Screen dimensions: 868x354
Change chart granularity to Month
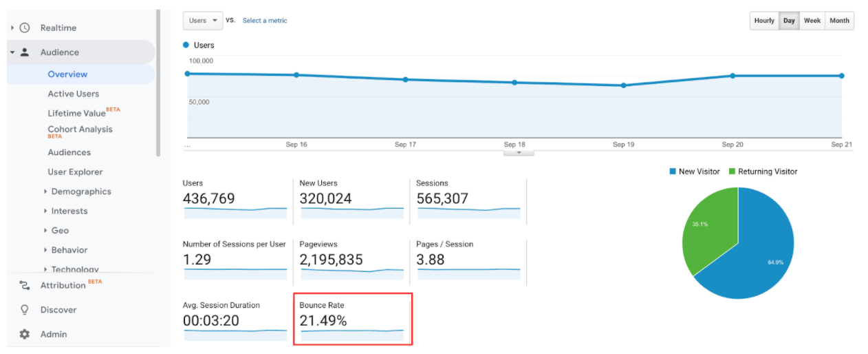click(x=839, y=21)
